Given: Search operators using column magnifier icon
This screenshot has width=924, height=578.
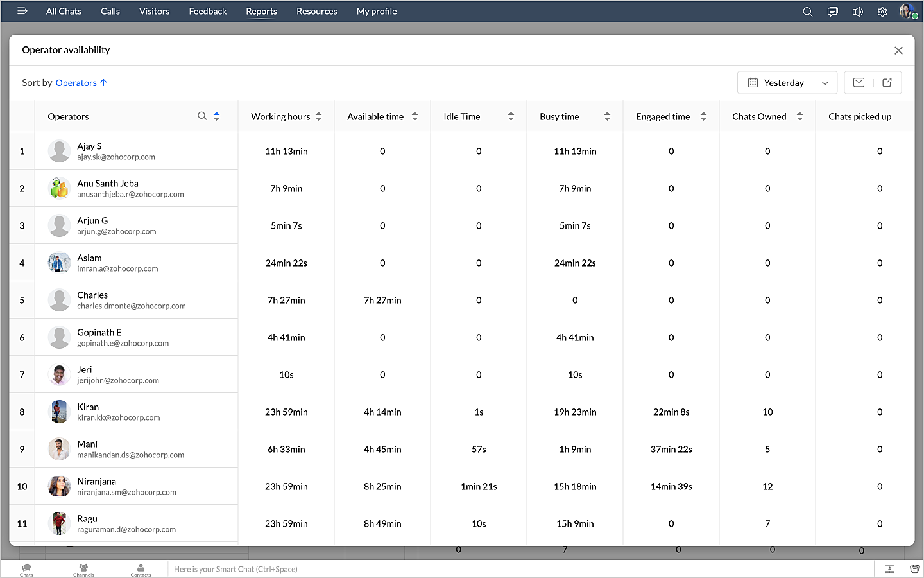Looking at the screenshot, I should [202, 116].
